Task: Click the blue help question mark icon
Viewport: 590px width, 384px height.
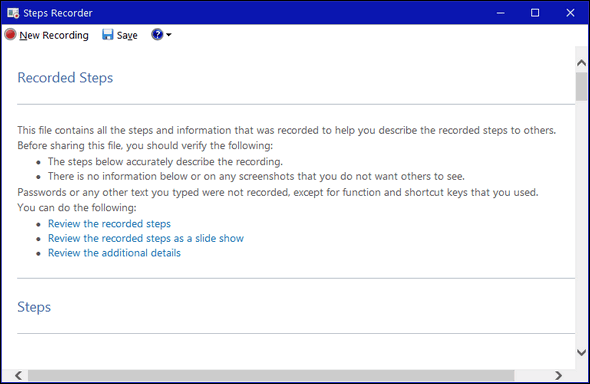Action: click(x=157, y=35)
